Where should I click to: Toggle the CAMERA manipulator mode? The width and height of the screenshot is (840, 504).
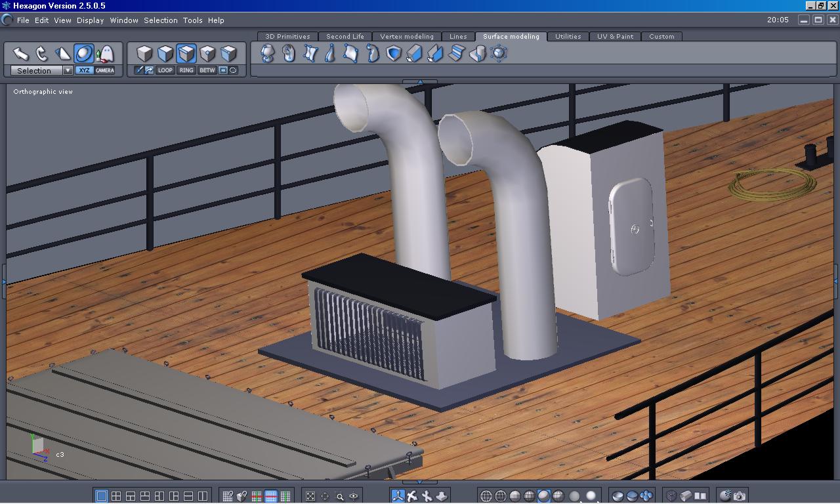(x=104, y=70)
